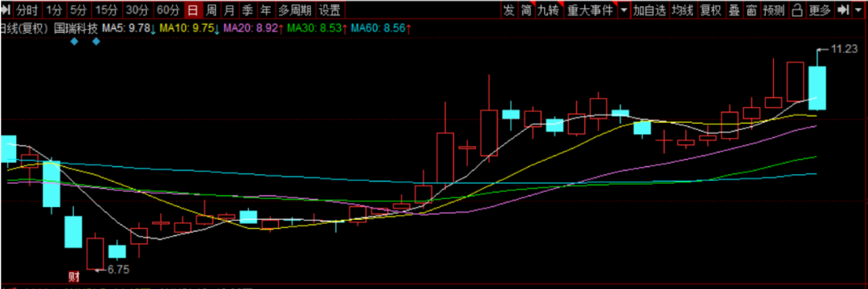Click 加自选 to add to watchlist
The height and width of the screenshot is (289, 868).
point(650,10)
